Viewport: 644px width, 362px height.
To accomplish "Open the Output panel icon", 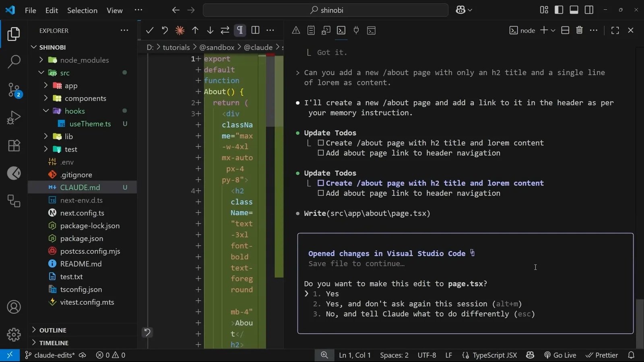I will [x=311, y=30].
